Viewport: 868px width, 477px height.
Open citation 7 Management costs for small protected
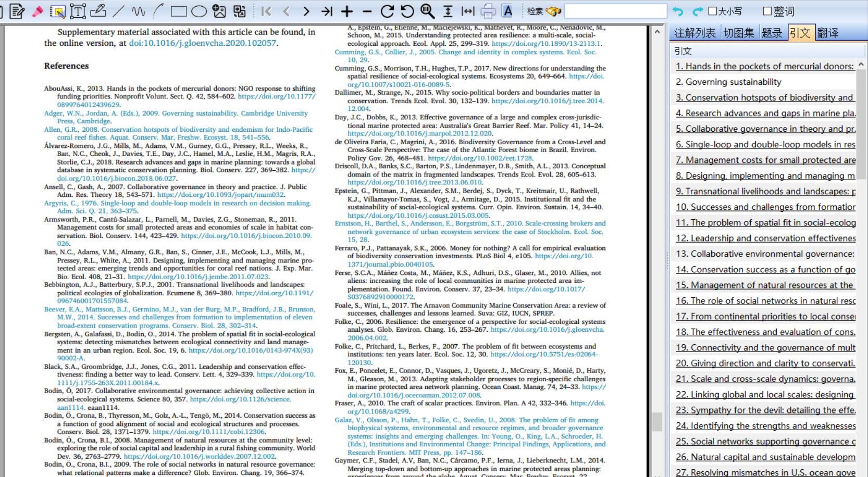click(765, 160)
